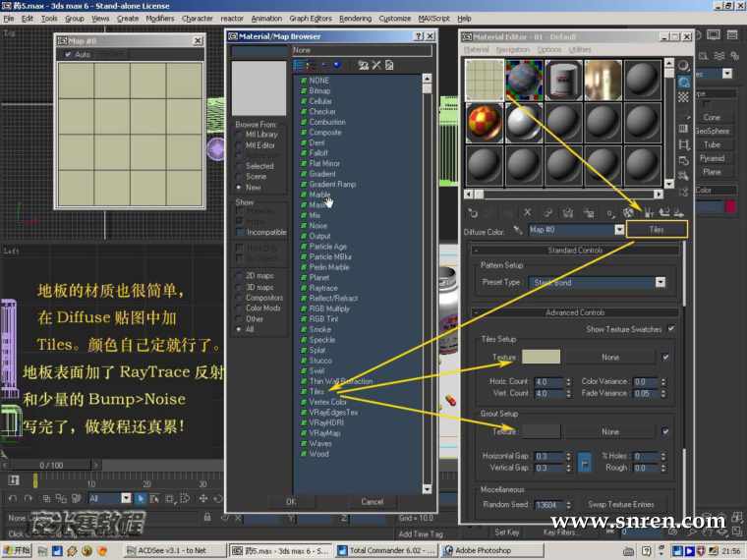The height and width of the screenshot is (560, 747).
Task: Toggle the Backlight icon in Material Editor sidebar
Action: pyautogui.click(x=684, y=83)
